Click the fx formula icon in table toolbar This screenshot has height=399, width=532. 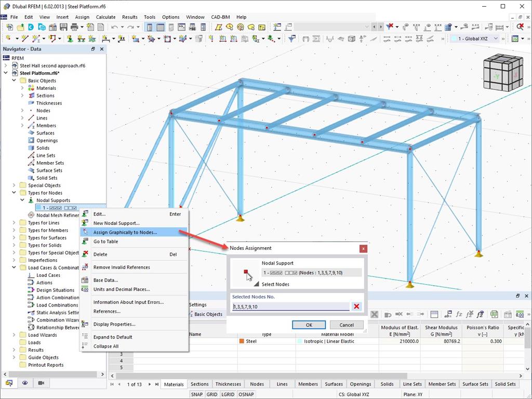tap(459, 314)
